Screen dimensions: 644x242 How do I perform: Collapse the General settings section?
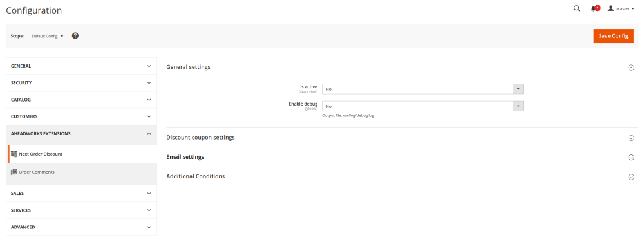point(631,68)
